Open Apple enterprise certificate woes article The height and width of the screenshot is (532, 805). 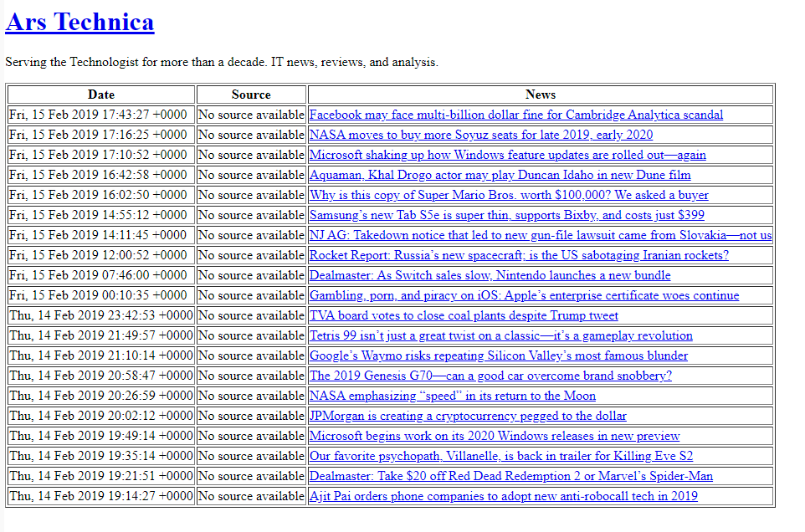(524, 295)
